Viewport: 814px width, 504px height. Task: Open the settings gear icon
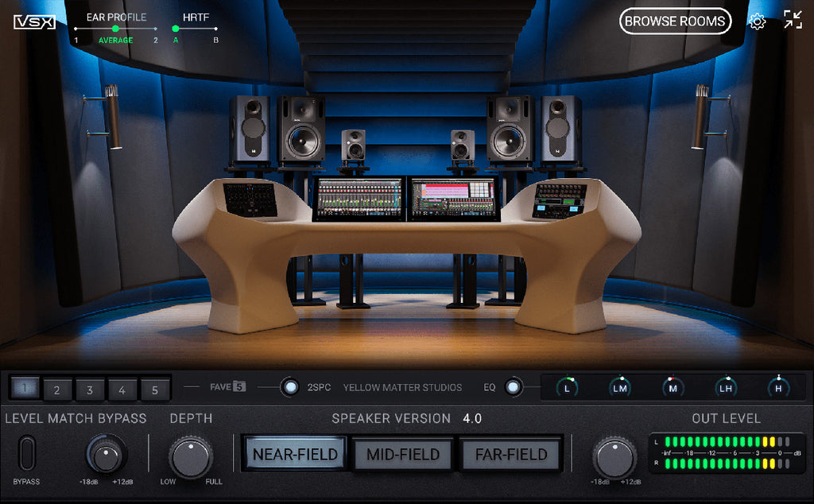(x=757, y=21)
